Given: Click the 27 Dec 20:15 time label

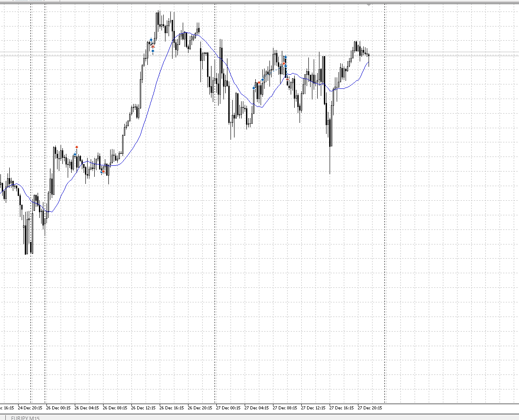Looking at the screenshot, I should 369,408.
